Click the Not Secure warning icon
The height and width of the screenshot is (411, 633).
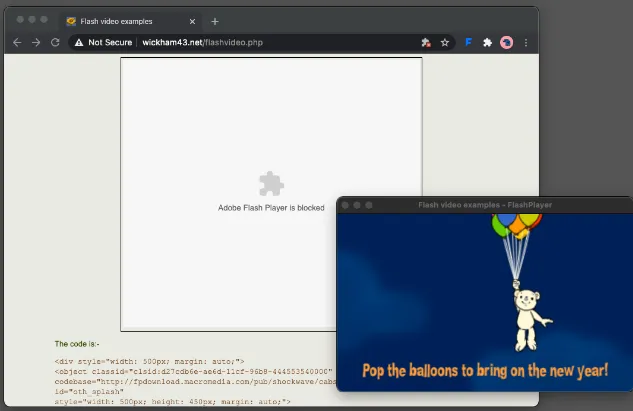[79, 42]
